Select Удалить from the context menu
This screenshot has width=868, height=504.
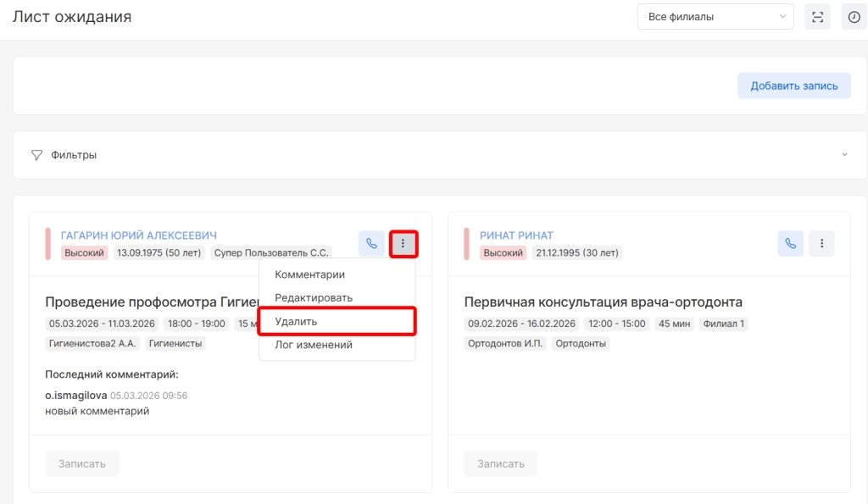296,322
